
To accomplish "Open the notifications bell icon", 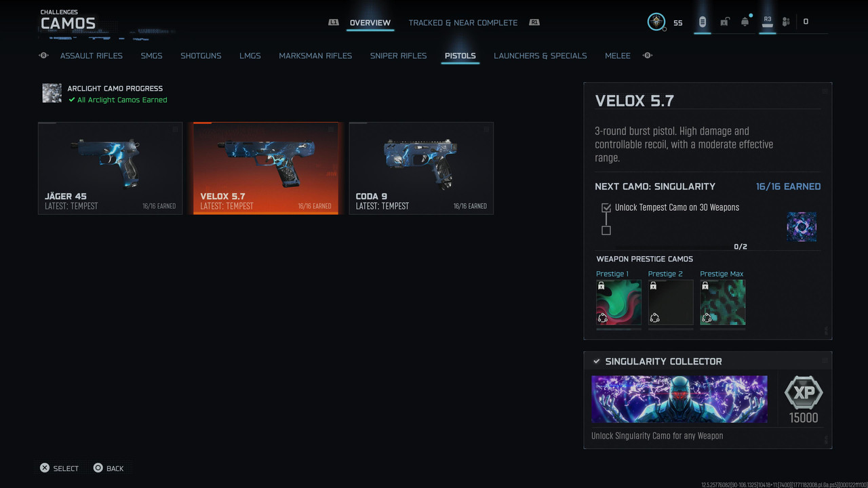I will coord(745,22).
